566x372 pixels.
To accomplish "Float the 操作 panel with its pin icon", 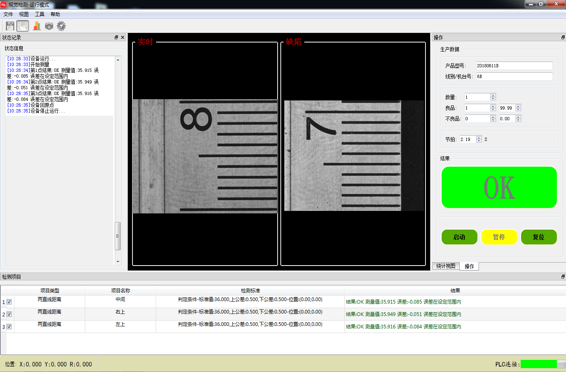I will pos(563,37).
